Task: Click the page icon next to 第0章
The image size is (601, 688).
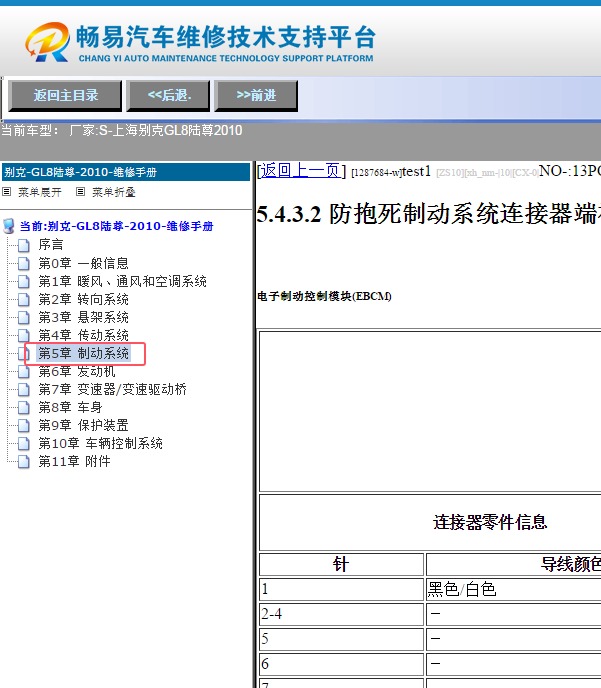Action: pos(24,263)
